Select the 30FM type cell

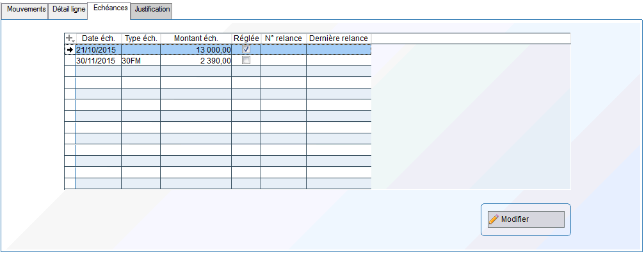tap(141, 60)
